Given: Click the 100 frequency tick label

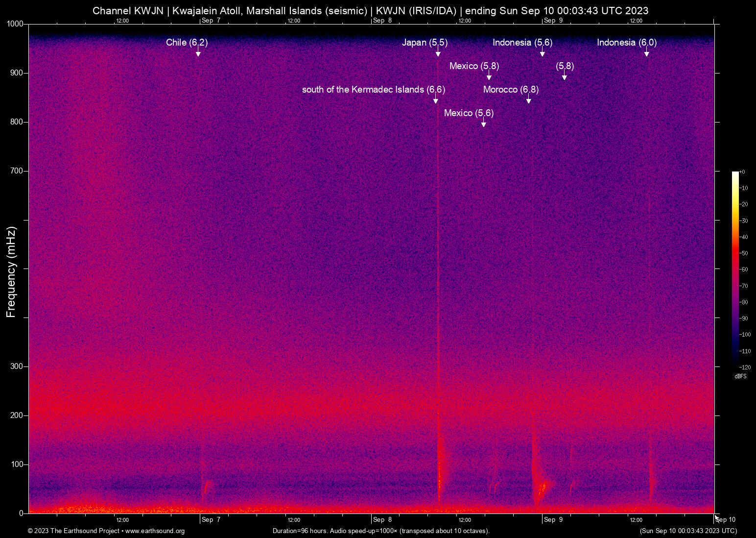Looking at the screenshot, I should point(17,465).
